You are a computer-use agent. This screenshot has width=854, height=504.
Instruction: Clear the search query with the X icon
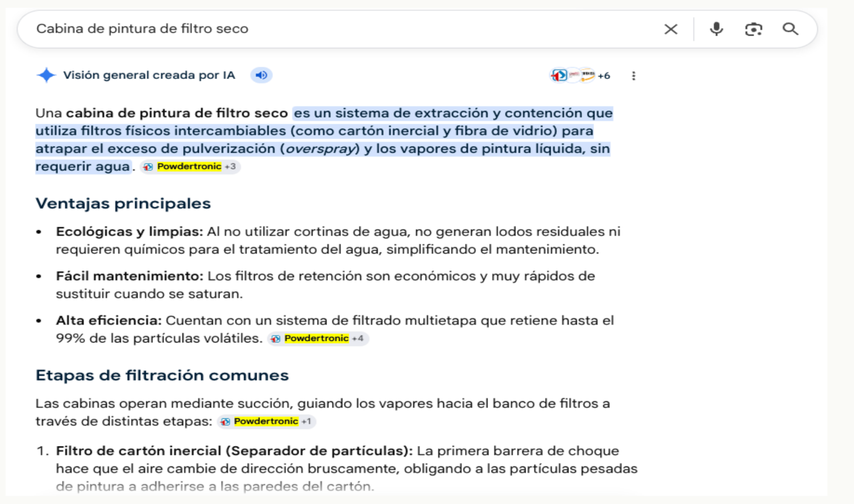tap(671, 29)
